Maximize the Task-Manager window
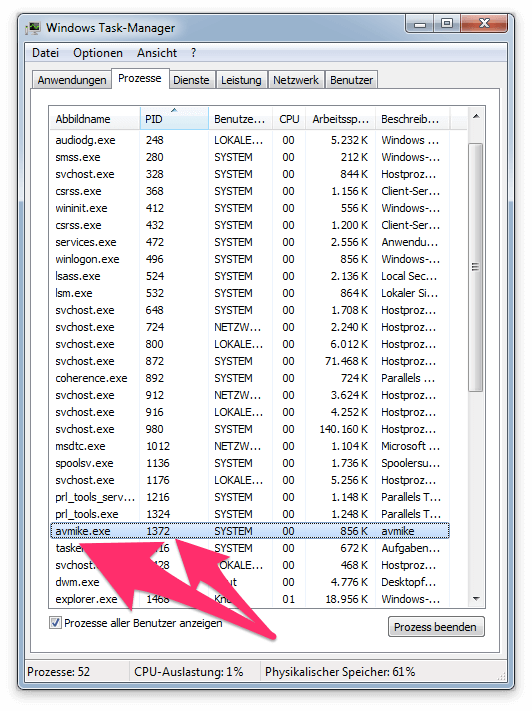 (447, 24)
